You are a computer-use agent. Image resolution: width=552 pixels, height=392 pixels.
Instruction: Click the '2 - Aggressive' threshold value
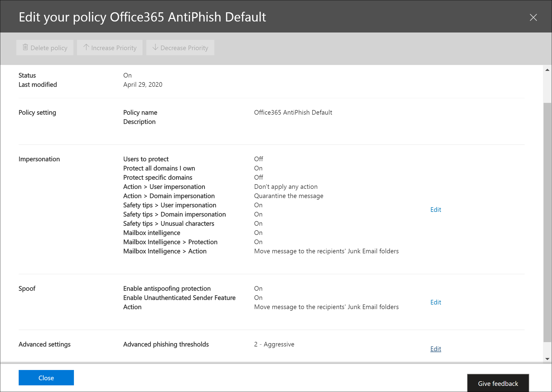pyautogui.click(x=274, y=344)
